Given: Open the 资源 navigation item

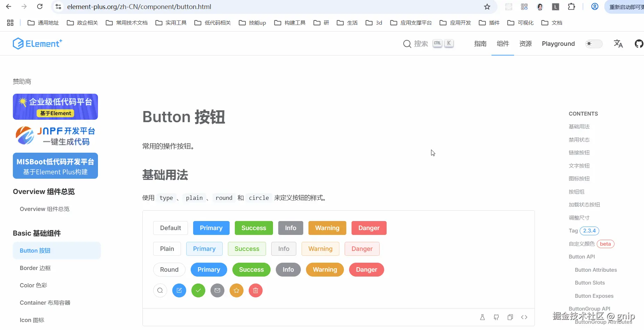Looking at the screenshot, I should [526, 44].
